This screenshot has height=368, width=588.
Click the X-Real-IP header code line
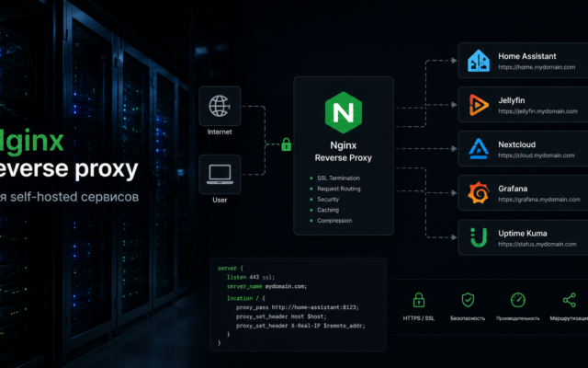pyautogui.click(x=300, y=326)
